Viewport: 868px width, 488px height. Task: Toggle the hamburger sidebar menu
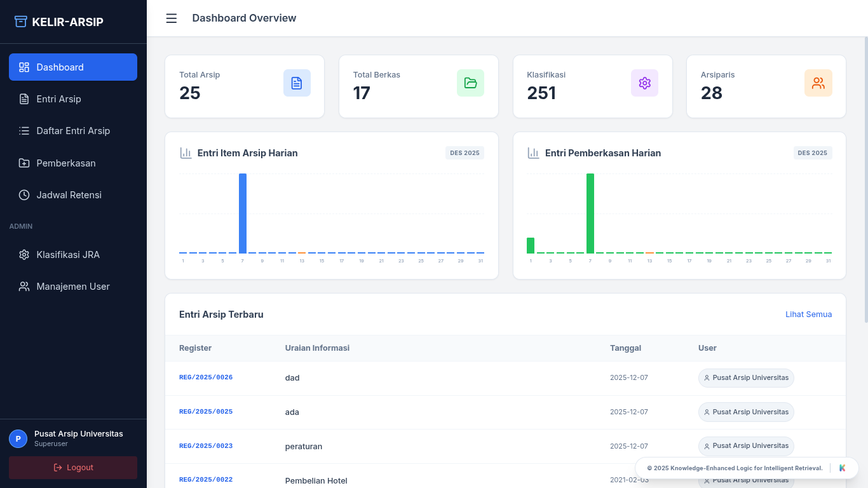coord(171,18)
